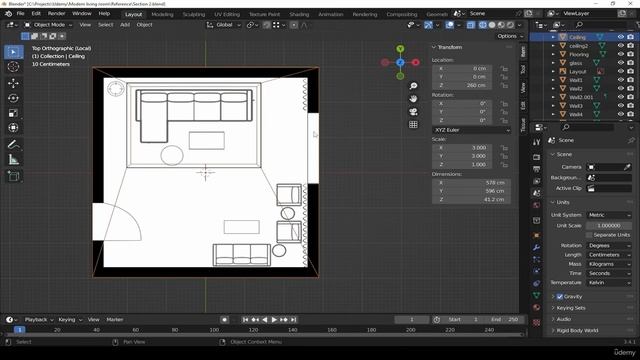Screen dimensions: 640x360
Task: Disable rendering of Wall1 object
Action: tap(631, 80)
